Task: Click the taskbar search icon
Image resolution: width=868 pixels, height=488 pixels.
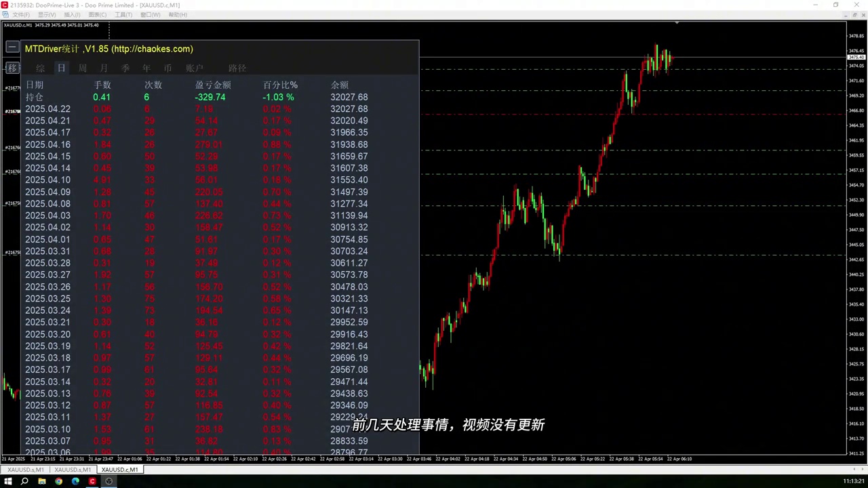Action: (24, 481)
